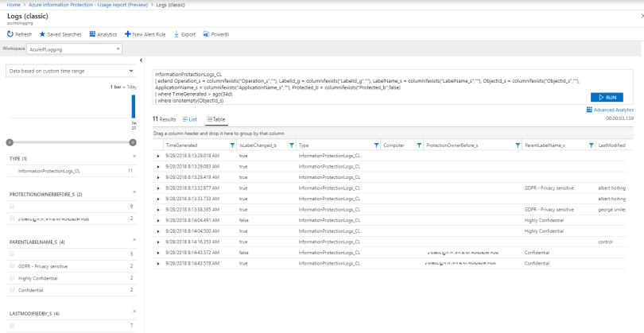Expand the first result row at 8:13:29.018
The width and height of the screenshot is (644, 333).
click(158, 156)
